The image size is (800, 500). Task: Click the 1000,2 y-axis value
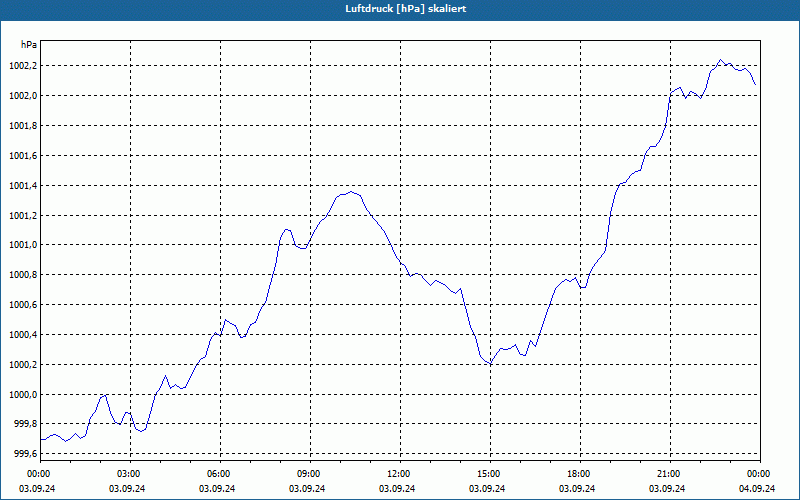[23, 365]
